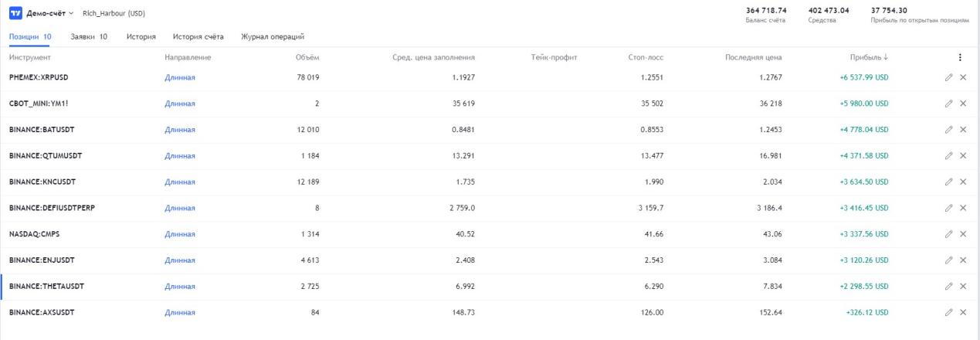
Task: Close the BINANCE:QTUMUSDT position
Action: [963, 155]
